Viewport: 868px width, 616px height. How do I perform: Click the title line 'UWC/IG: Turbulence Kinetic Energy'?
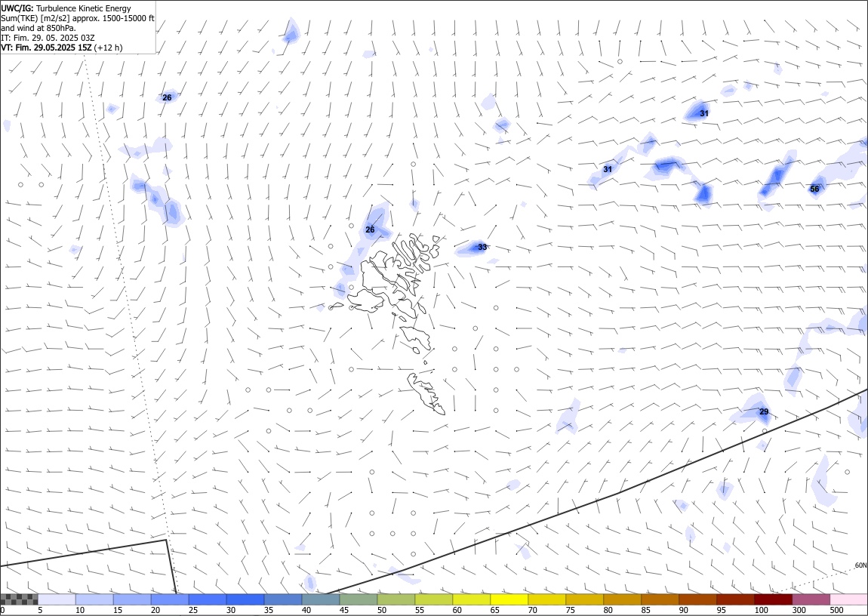point(66,8)
